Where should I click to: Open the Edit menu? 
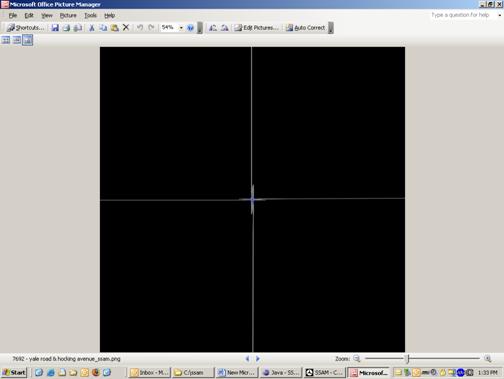(x=29, y=15)
